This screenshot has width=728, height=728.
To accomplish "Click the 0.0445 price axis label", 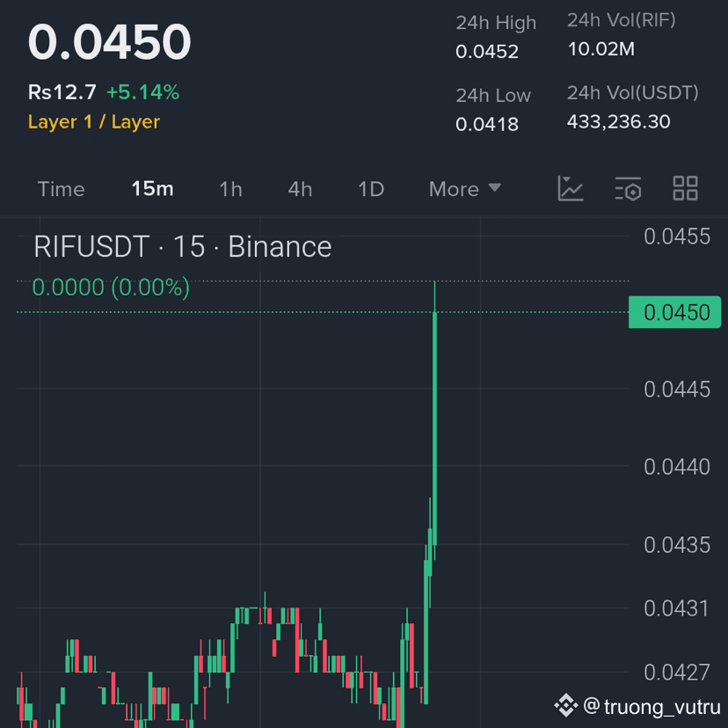I will point(677,389).
